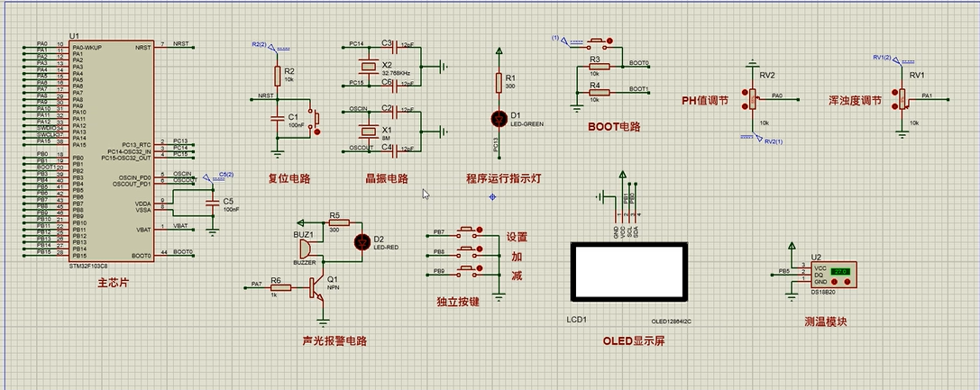
Task: Click the PB7 设置 push button
Action: click(470, 232)
